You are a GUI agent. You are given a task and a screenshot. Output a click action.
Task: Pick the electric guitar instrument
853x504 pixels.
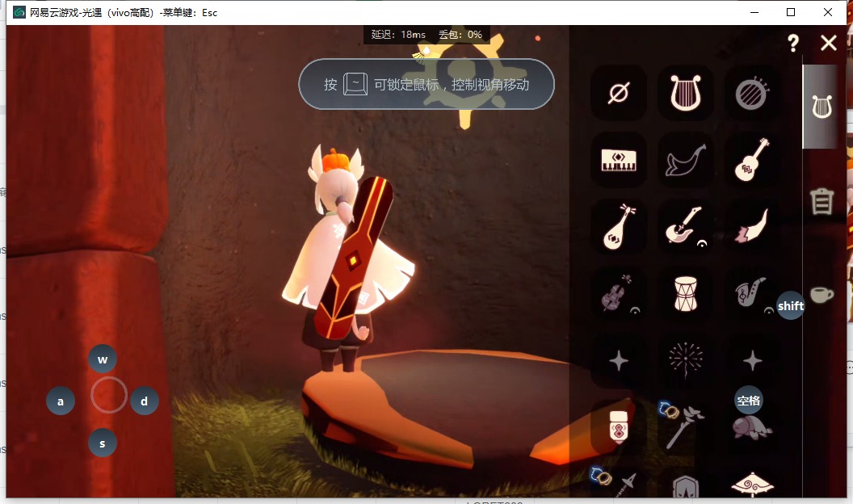(686, 227)
